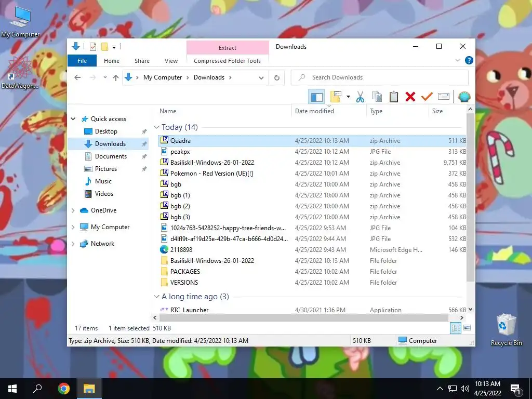This screenshot has height=399, width=532.
Task: Switch to large thumbnails view icon
Action: [467, 328]
